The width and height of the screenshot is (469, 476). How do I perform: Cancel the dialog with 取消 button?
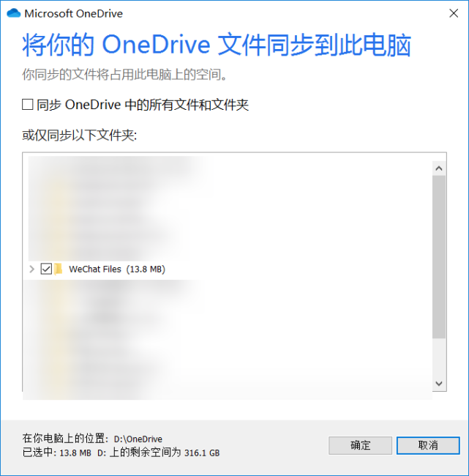[428, 445]
